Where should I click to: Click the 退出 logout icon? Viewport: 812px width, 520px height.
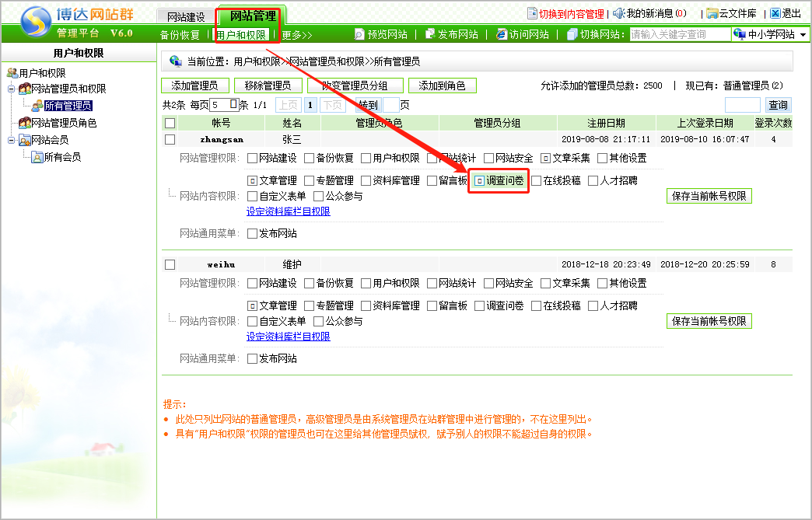[775, 13]
